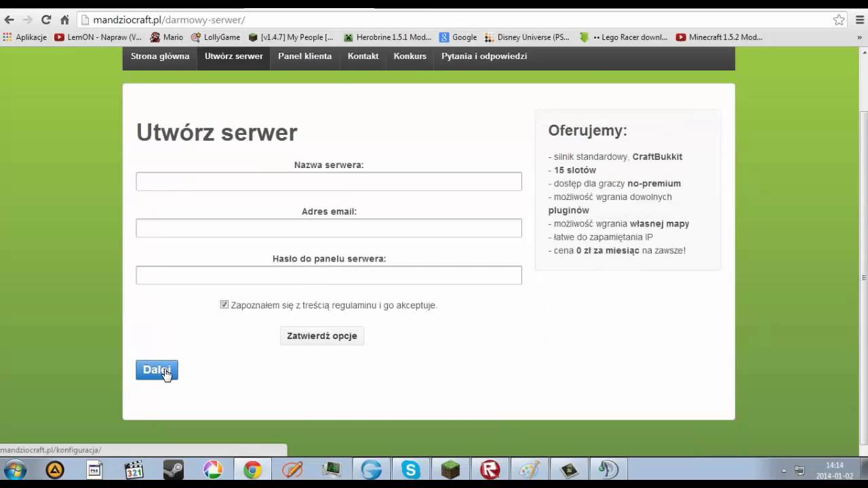The image size is (868, 488).
Task: Click the browser Forward arrow
Action: [x=28, y=20]
